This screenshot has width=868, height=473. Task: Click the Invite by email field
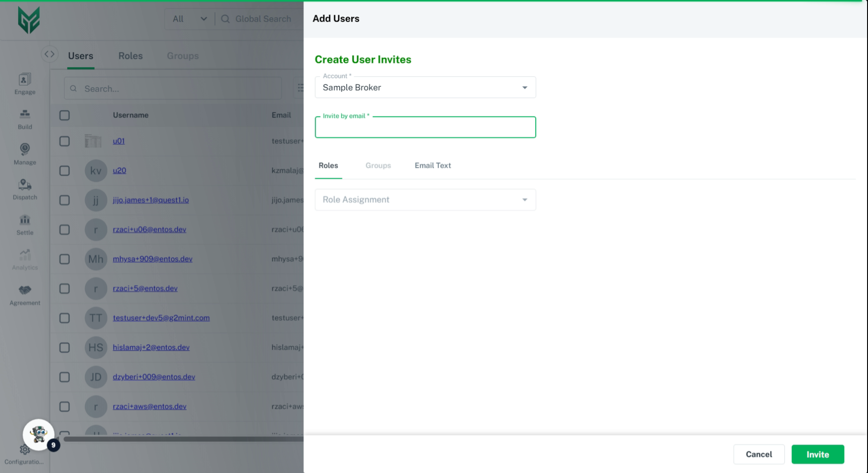pos(425,128)
